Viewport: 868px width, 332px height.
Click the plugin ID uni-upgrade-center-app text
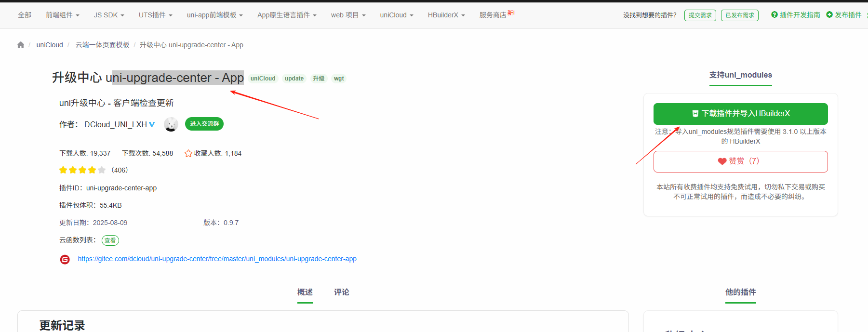tap(121, 188)
